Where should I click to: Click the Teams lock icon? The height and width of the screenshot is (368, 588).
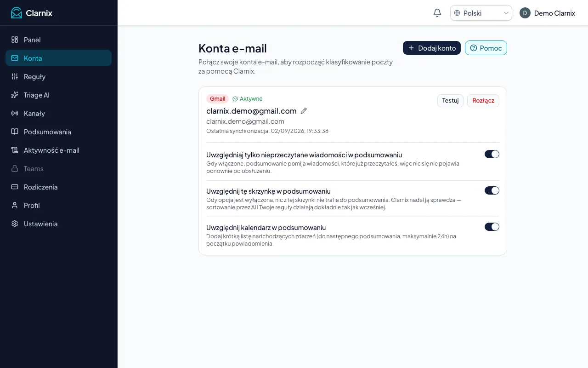(x=15, y=168)
